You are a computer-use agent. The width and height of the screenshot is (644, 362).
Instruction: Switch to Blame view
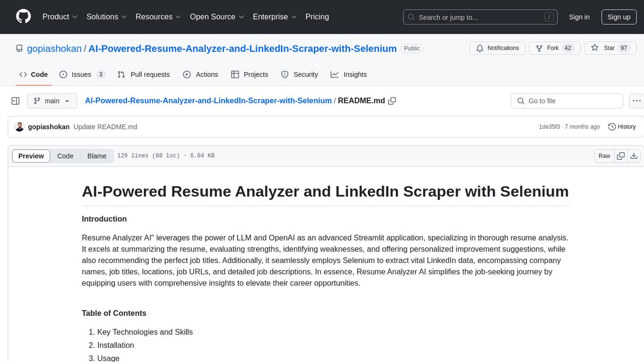tap(97, 156)
